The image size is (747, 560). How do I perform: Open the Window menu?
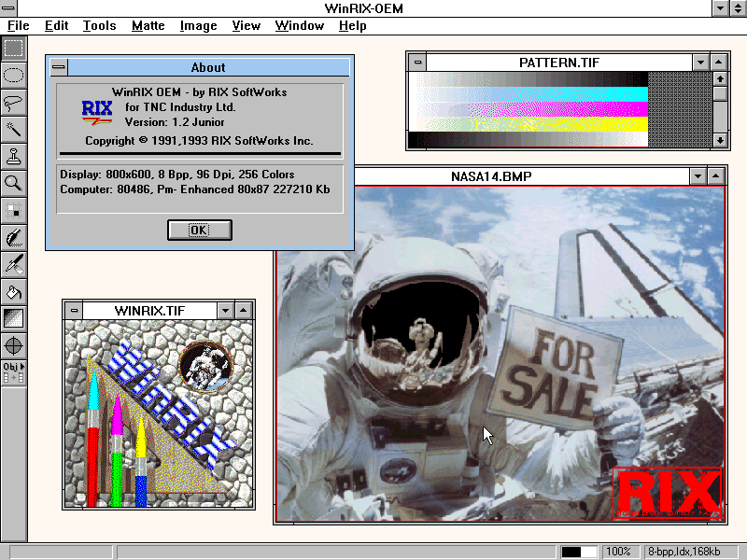(x=299, y=26)
